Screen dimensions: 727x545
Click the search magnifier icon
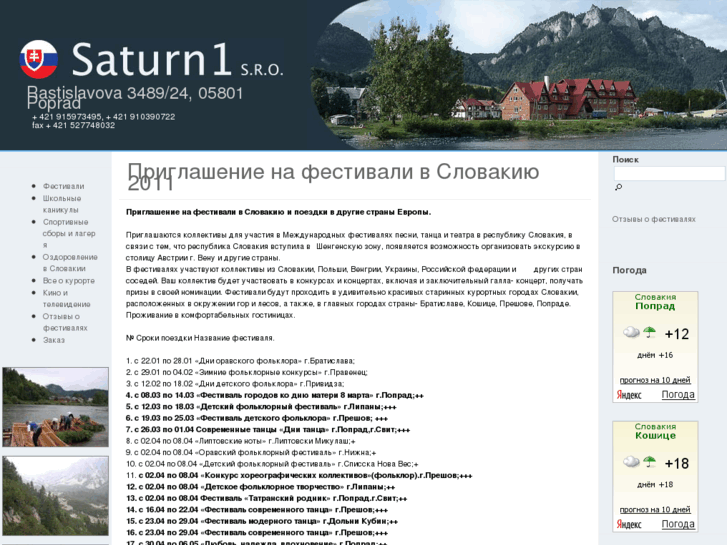point(618,187)
